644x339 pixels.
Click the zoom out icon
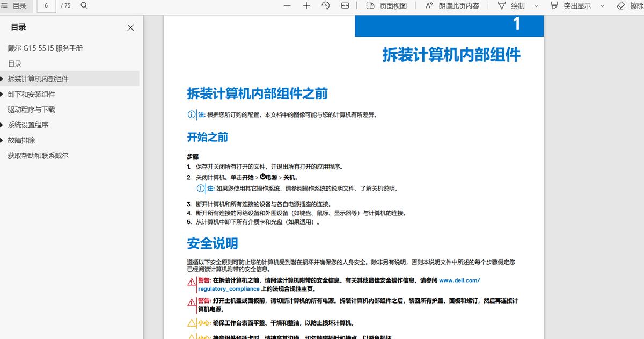(287, 6)
